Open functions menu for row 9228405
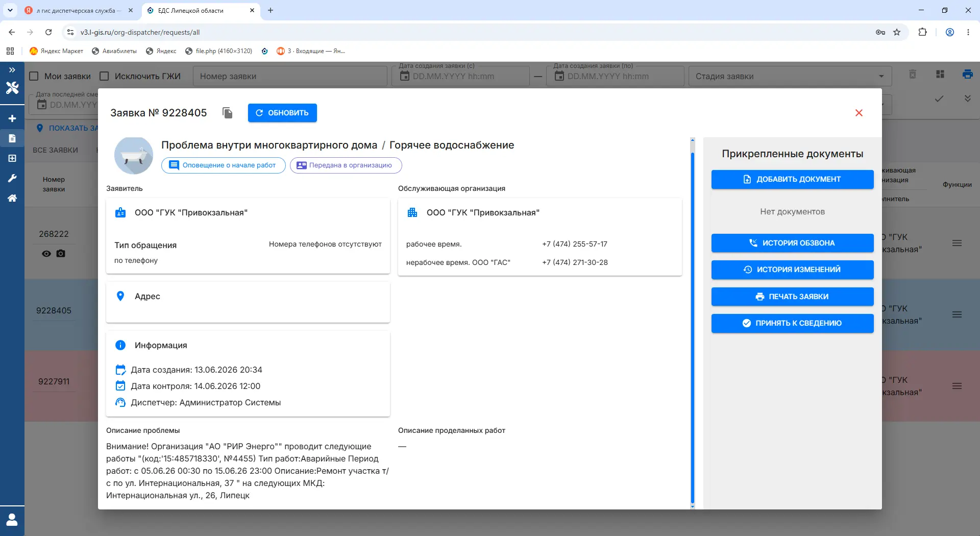This screenshot has width=980, height=536. click(957, 315)
